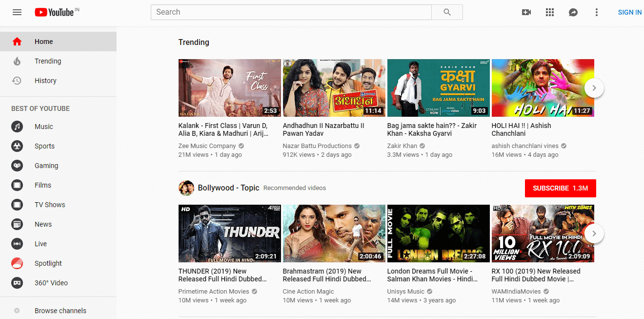Open the three-dot settings menu icon
Screen dimensions: 644x319
(x=597, y=12)
